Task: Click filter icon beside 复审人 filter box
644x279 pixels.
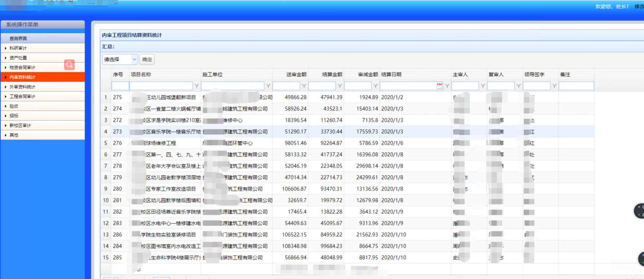Action: click(x=518, y=86)
